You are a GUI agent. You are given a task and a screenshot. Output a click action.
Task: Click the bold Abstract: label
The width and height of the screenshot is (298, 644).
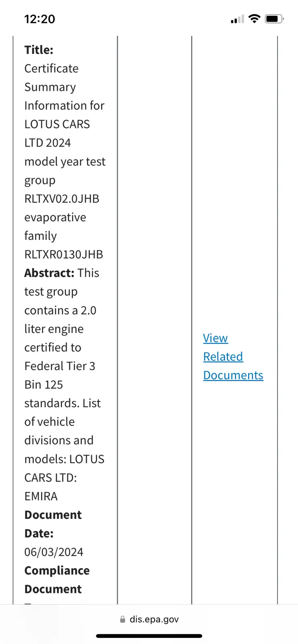tap(49, 273)
